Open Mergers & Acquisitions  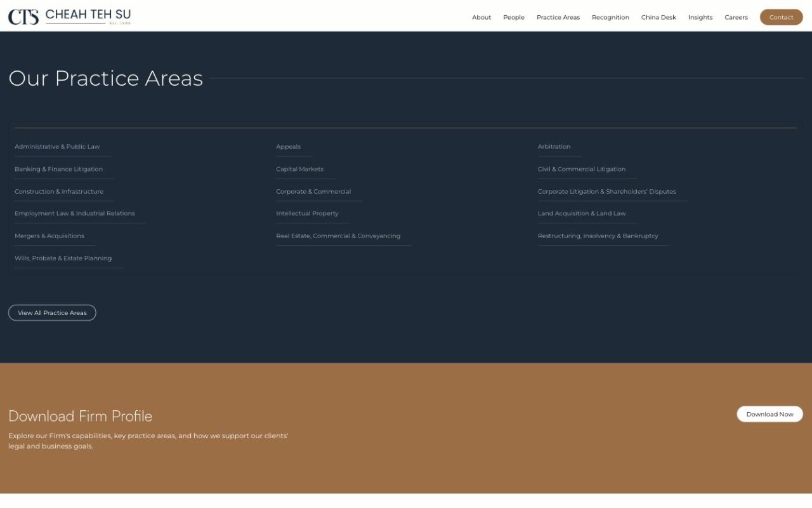pyautogui.click(x=49, y=236)
